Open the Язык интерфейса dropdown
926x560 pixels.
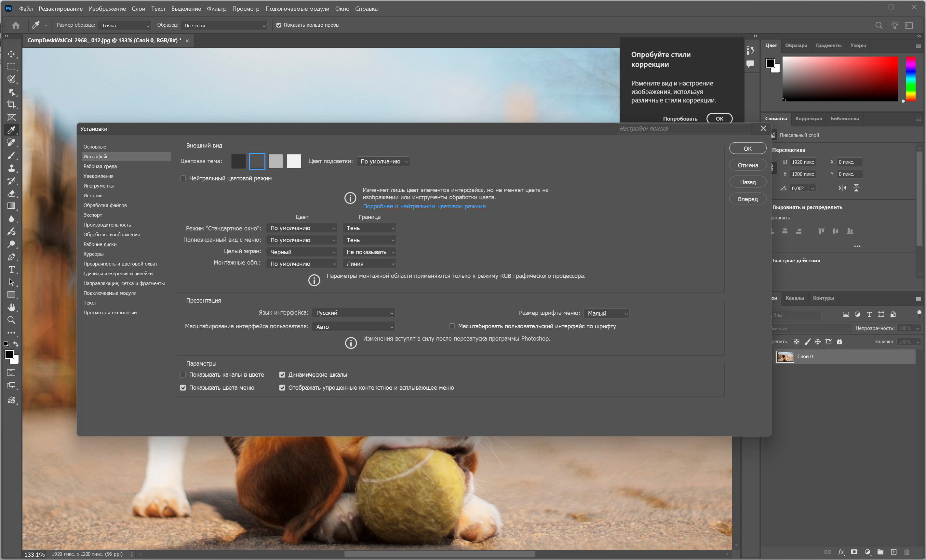(353, 313)
